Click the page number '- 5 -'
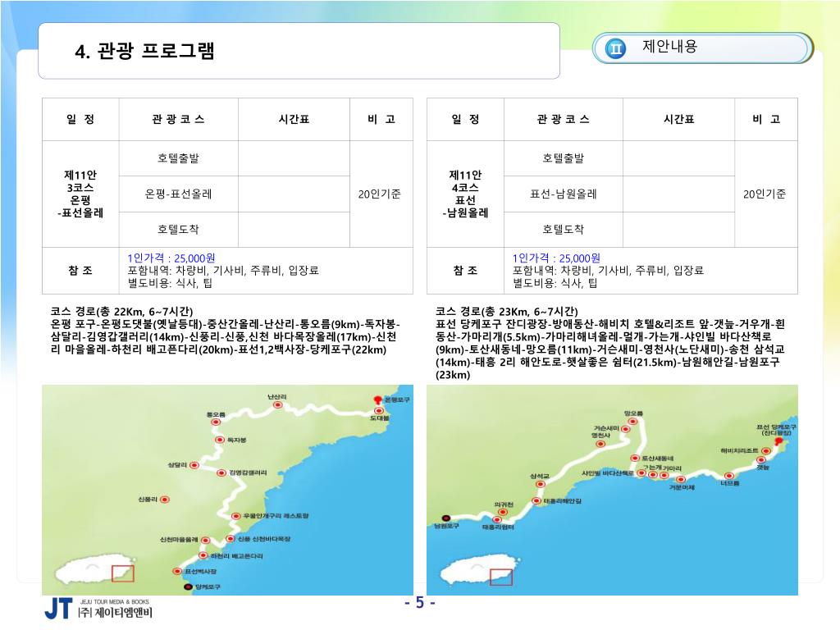Image resolution: width=840 pixels, height=630 pixels. click(x=420, y=603)
